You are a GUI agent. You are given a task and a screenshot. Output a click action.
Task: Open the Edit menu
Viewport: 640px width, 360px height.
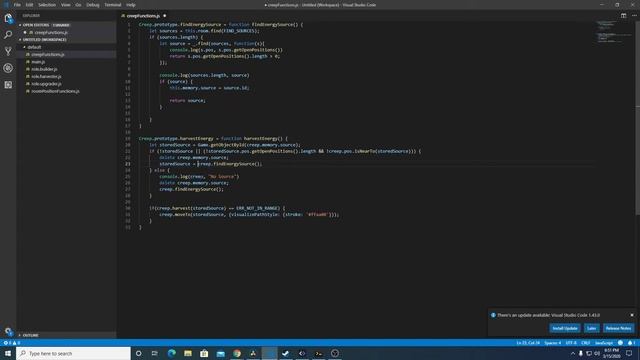click(29, 5)
